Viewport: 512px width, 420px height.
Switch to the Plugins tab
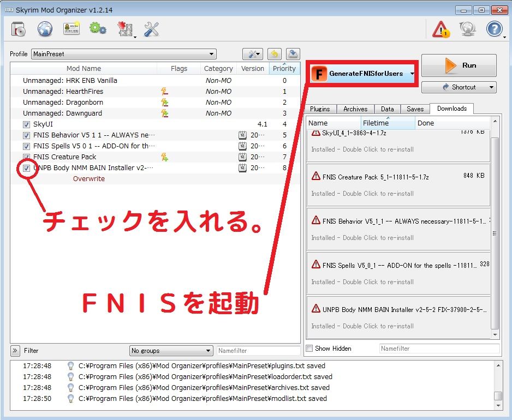pyautogui.click(x=320, y=109)
